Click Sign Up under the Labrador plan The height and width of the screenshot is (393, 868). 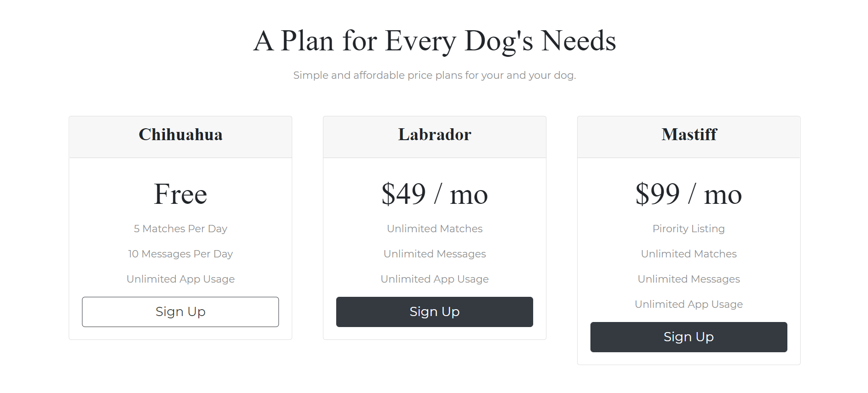435,312
